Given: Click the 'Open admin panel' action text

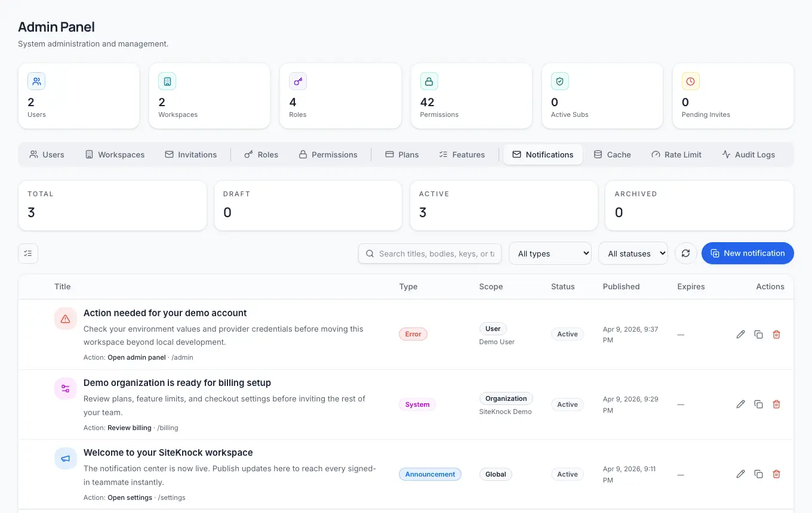Looking at the screenshot, I should [137, 357].
